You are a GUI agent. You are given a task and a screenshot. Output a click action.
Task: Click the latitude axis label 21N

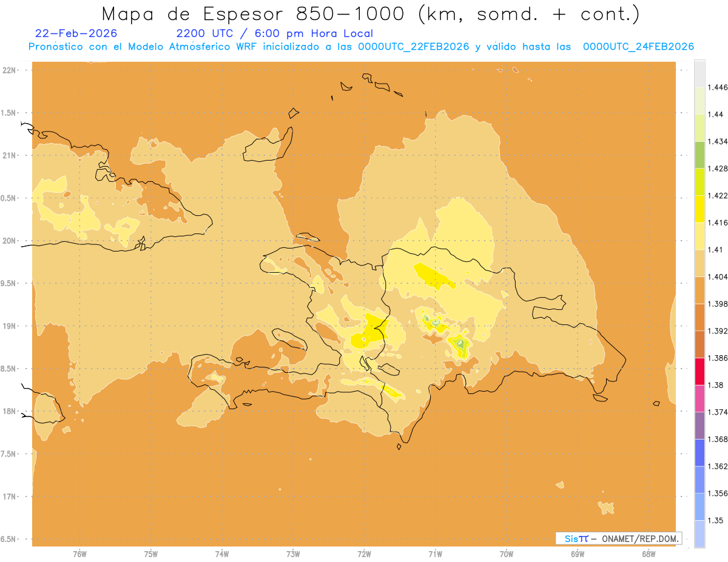click(9, 155)
